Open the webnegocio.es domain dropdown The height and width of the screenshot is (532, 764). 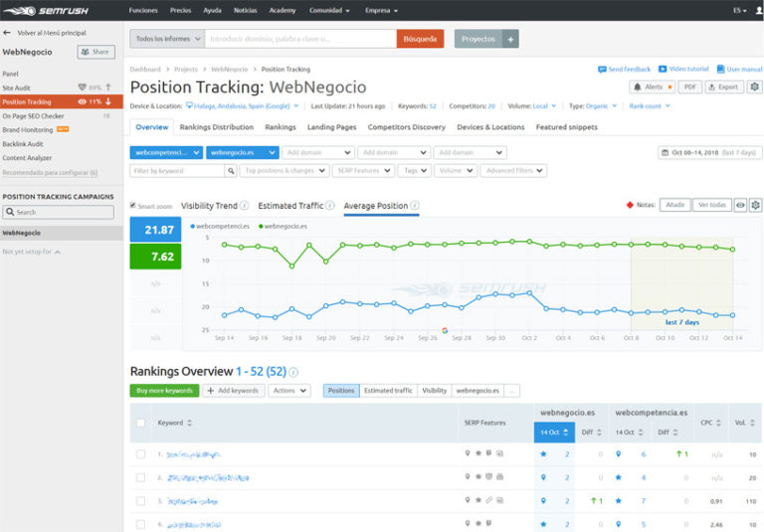coord(243,152)
